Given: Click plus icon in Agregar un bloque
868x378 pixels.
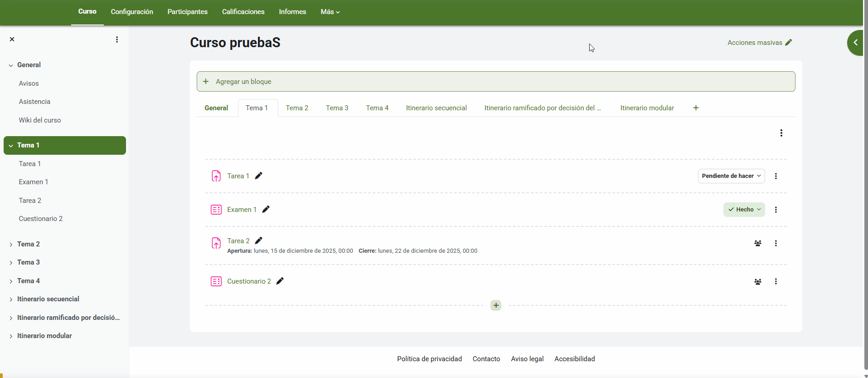Looking at the screenshot, I should pos(206,81).
